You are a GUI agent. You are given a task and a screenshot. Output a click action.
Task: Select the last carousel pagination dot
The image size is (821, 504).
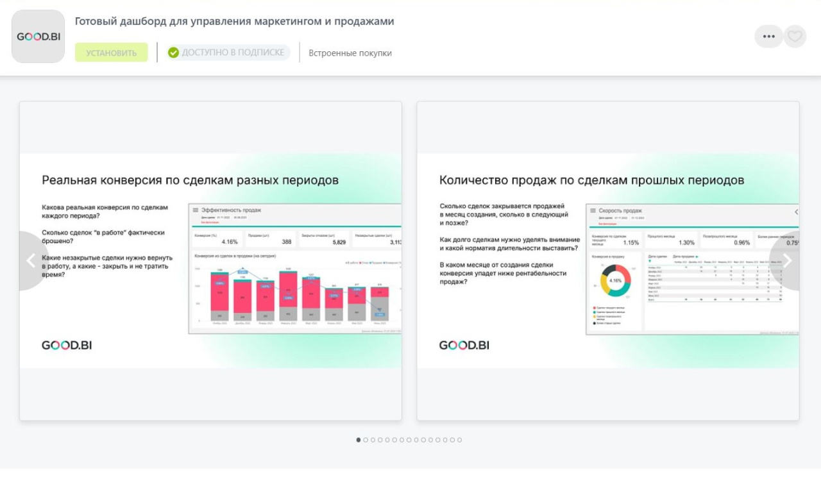tap(460, 440)
